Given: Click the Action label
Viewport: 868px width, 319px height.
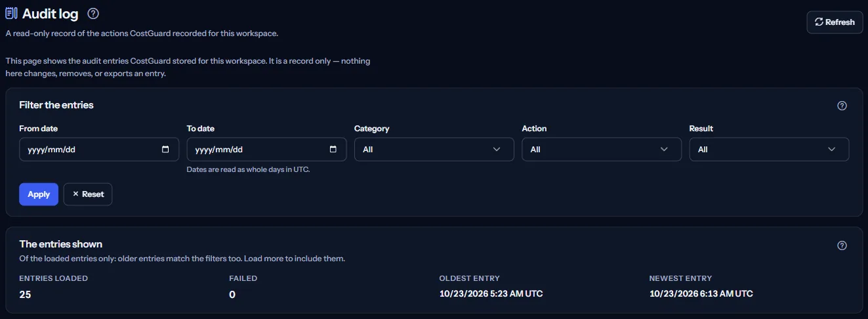Looking at the screenshot, I should 535,129.
